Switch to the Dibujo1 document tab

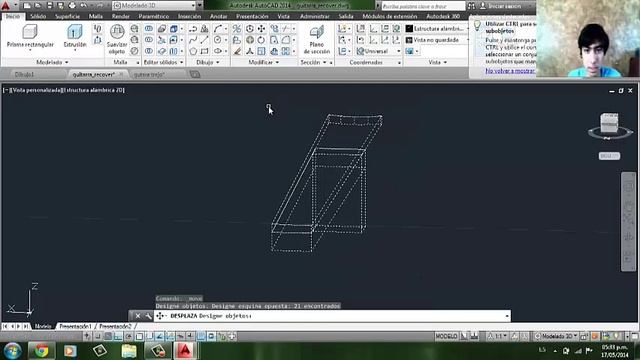pyautogui.click(x=24, y=74)
